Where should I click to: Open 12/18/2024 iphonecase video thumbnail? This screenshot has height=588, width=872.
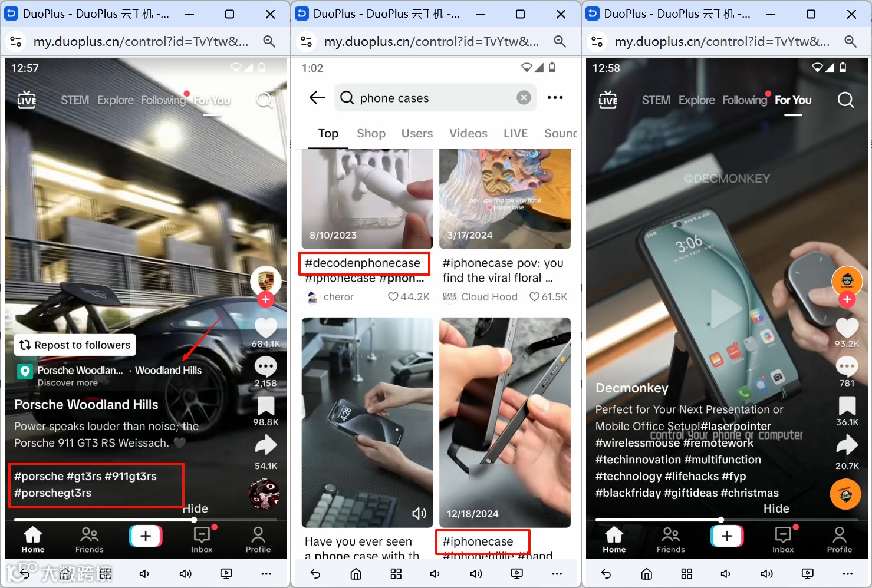505,422
